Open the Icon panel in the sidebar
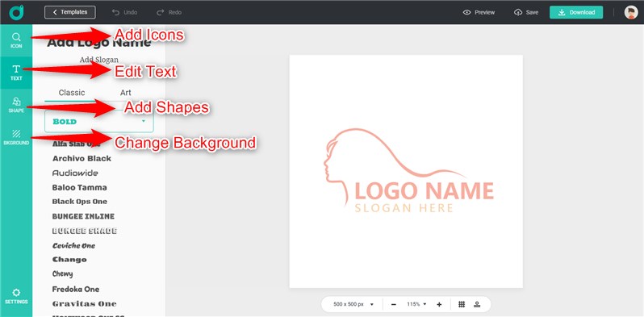Screen dimensions: 644x317 (x=16, y=40)
